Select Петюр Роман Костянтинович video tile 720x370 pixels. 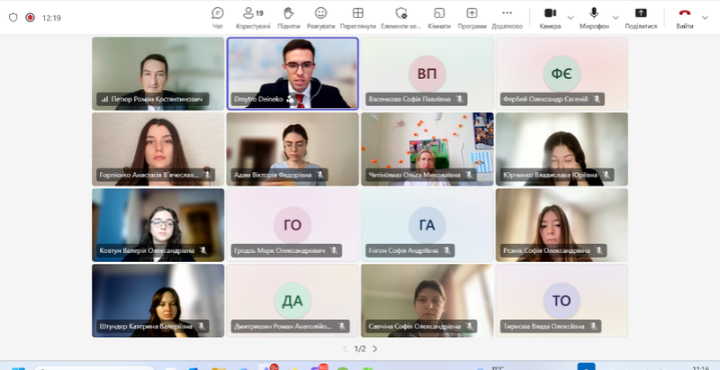(x=158, y=73)
